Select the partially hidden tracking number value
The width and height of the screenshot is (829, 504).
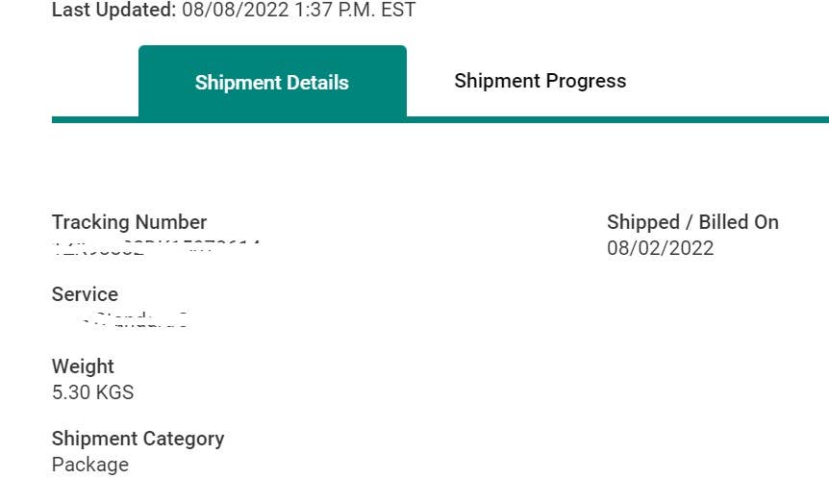pos(156,246)
